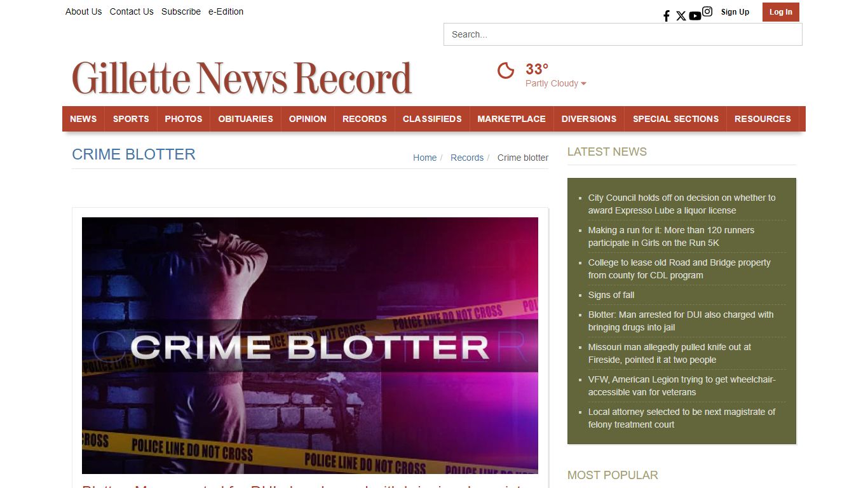
Task: Click the Home breadcrumb link
Action: click(424, 158)
